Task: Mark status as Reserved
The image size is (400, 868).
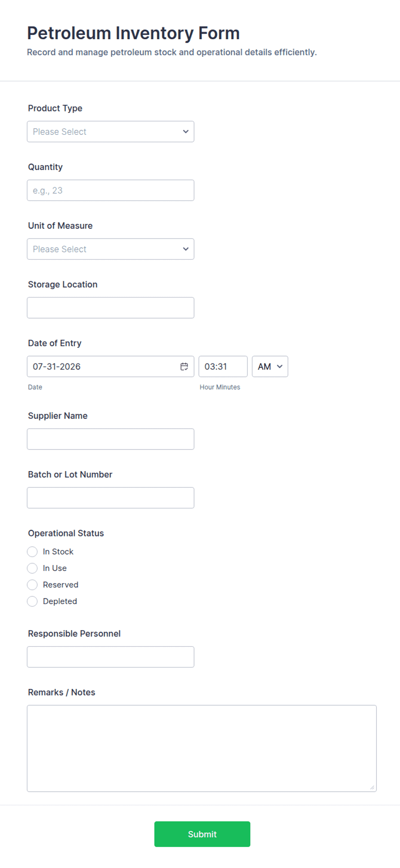Action: 32,585
